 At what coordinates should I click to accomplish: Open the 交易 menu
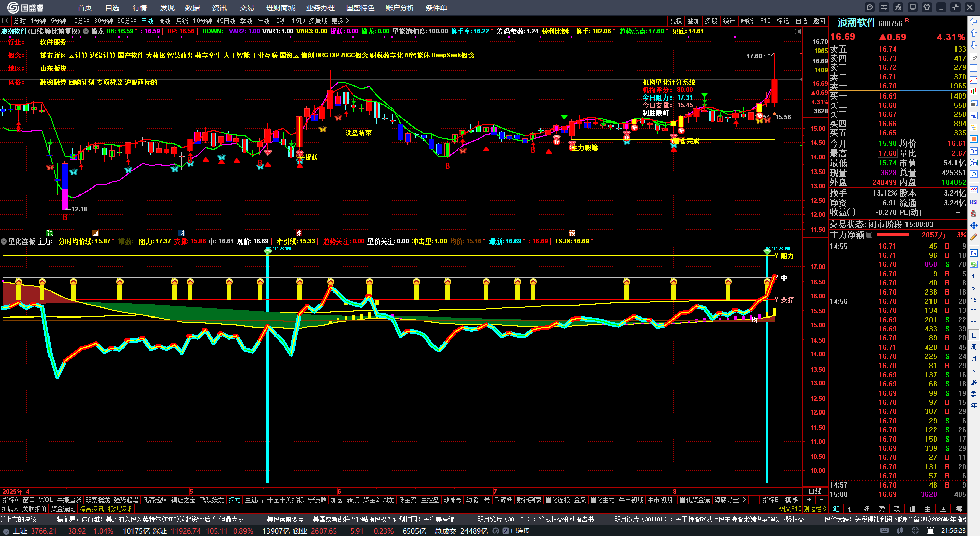tap(247, 8)
